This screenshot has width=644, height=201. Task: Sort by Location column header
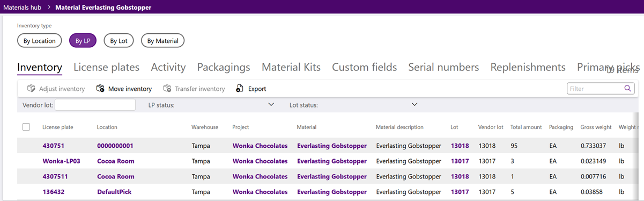pos(107,127)
